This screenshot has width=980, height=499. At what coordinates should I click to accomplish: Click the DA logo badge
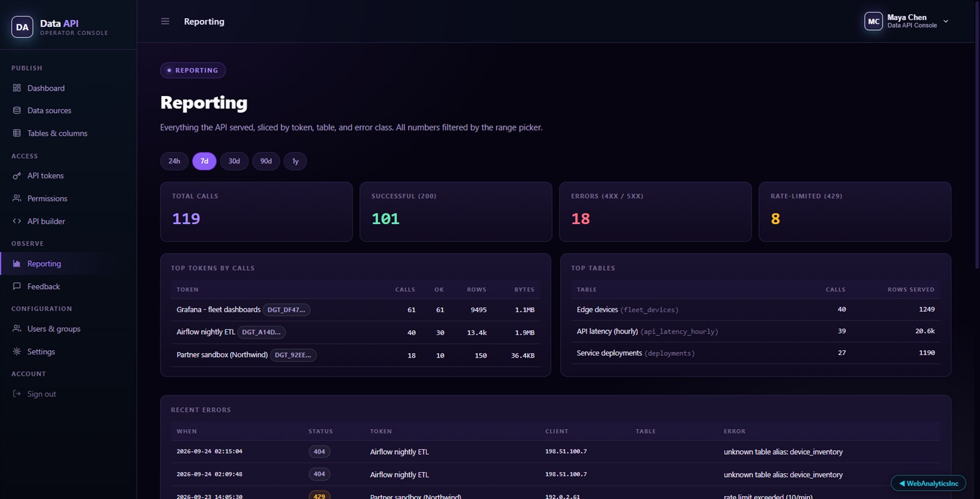[22, 27]
